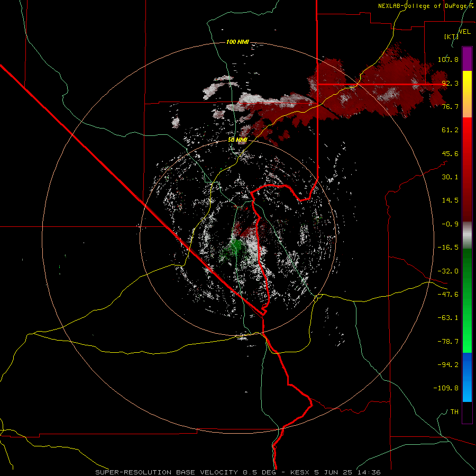This screenshot has height=476, width=476.
Task: Click the -109.8 velocity scale value
Action: [446, 388]
